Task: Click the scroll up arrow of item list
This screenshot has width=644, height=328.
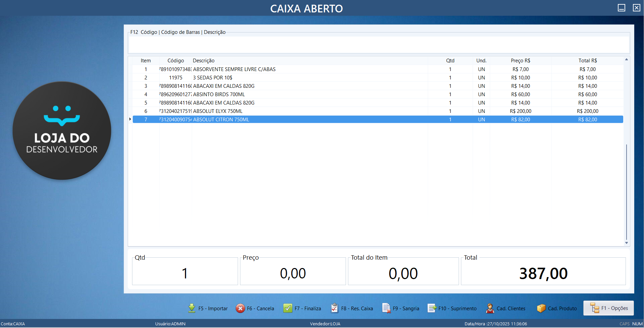Action: [626, 60]
